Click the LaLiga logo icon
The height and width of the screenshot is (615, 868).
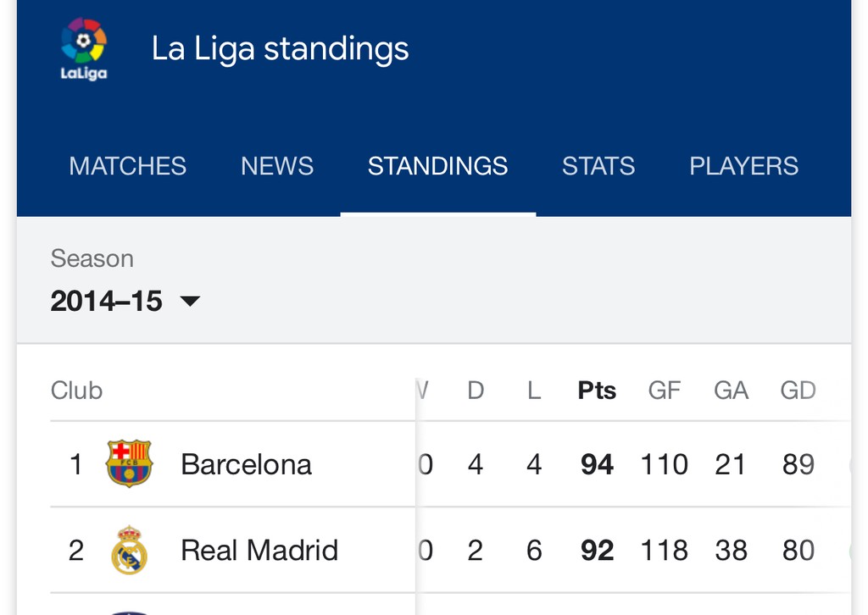pyautogui.click(x=83, y=49)
